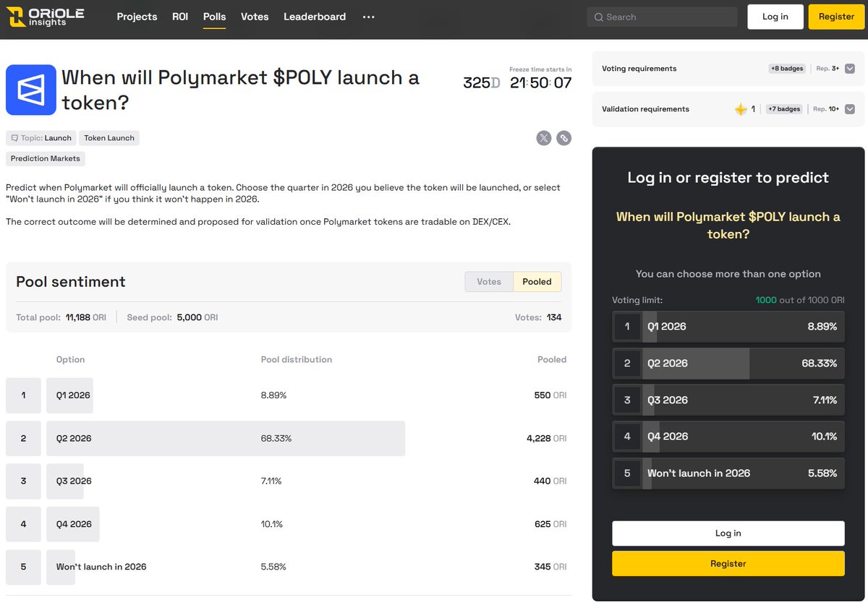Click Q3 2026 row in pool table

point(288,481)
